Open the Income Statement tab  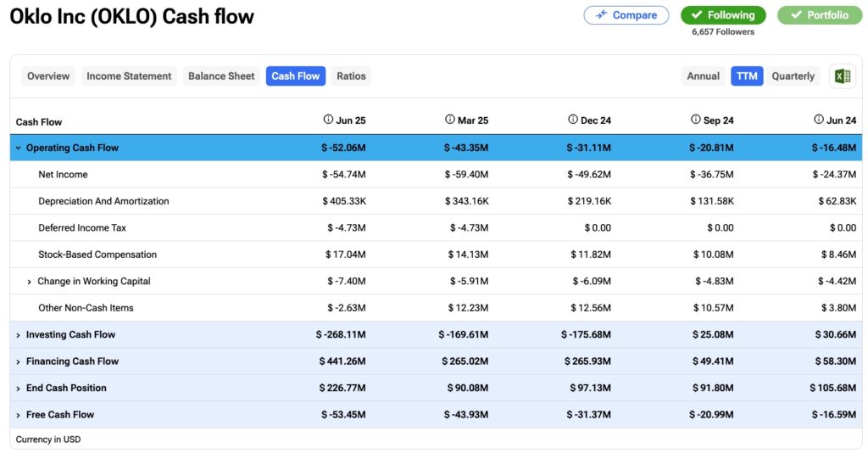coord(129,76)
